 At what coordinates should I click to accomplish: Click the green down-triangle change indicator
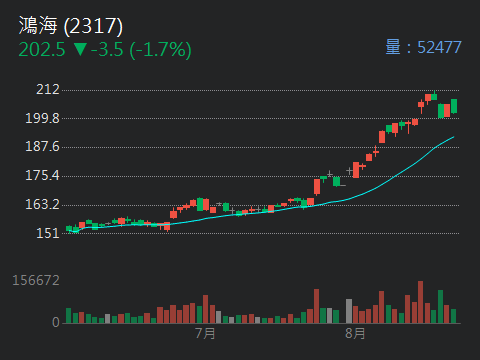(x=80, y=49)
